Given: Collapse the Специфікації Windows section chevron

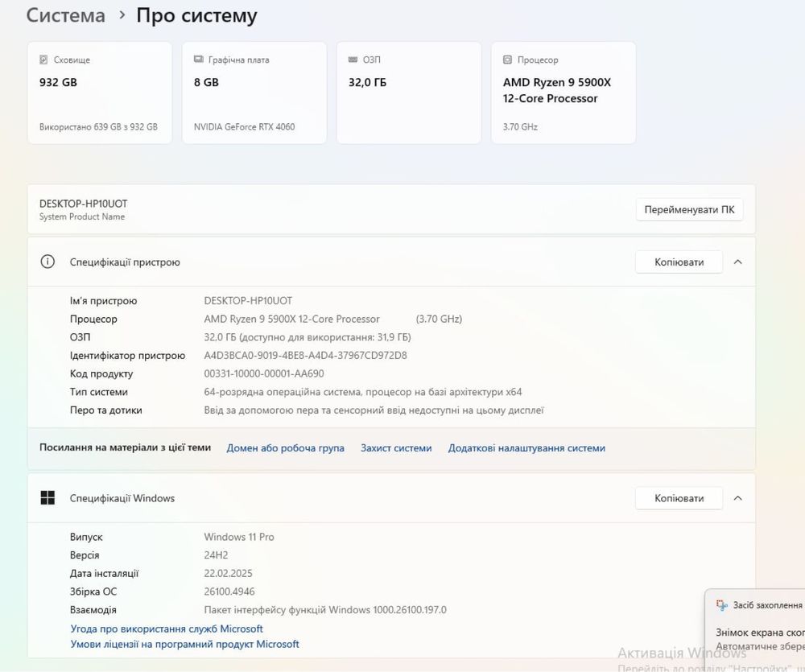Looking at the screenshot, I should (x=737, y=498).
